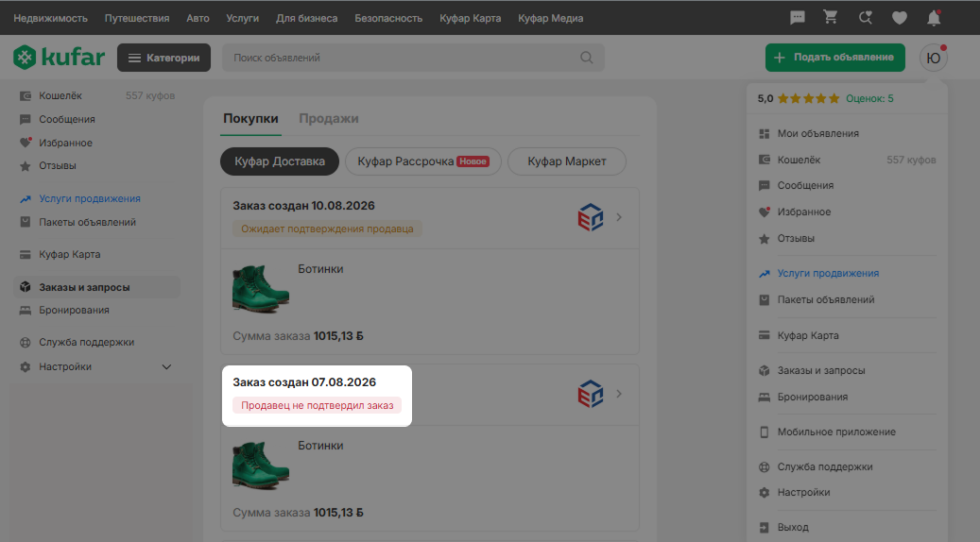Switch to the Покупки tab

pos(250,119)
